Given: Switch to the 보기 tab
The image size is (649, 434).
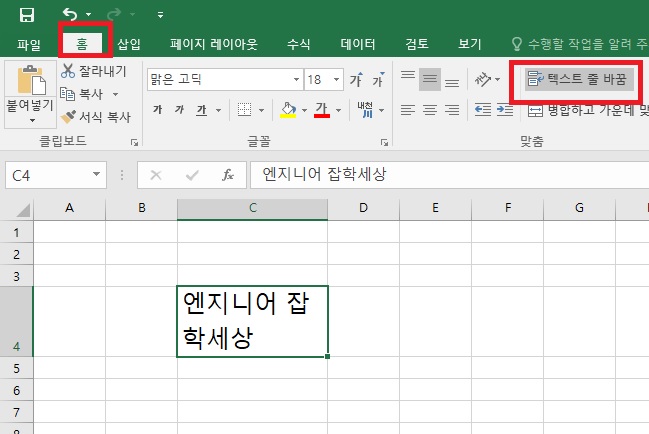Looking at the screenshot, I should point(470,44).
